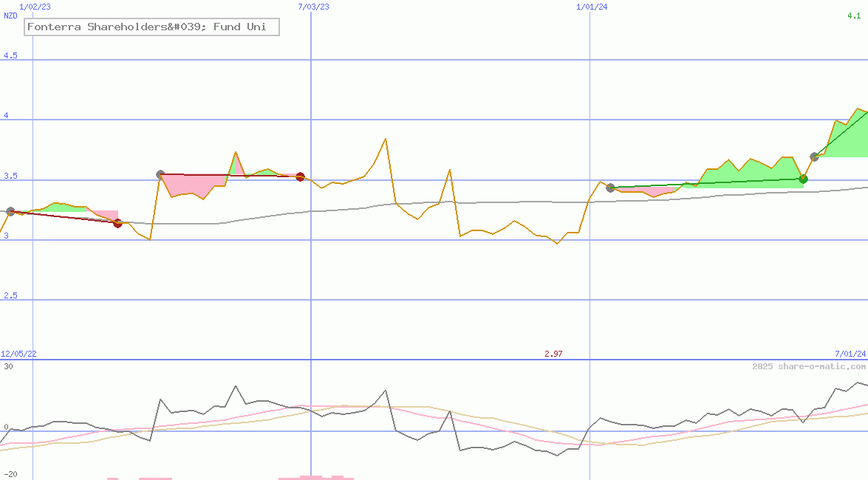Click the NZD currency label
This screenshot has height=480, width=868.
pos(10,16)
